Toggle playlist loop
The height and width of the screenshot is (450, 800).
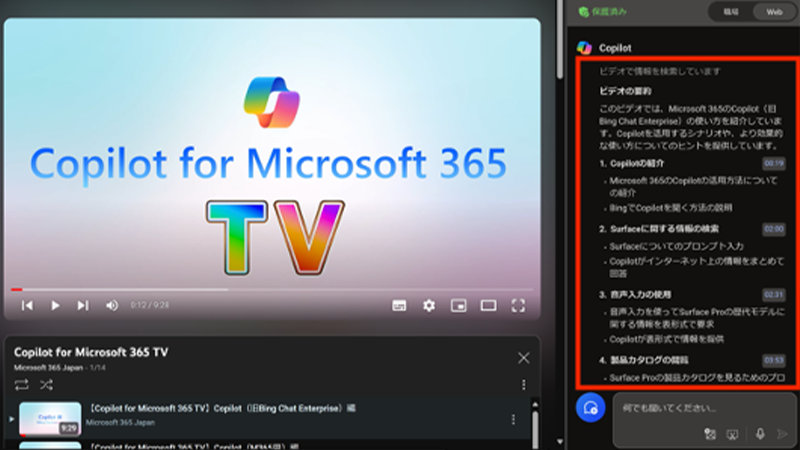(22, 384)
